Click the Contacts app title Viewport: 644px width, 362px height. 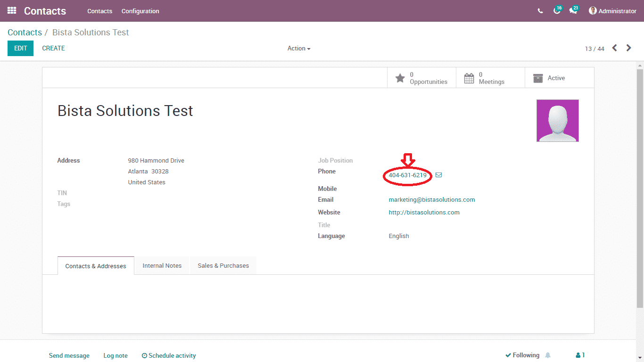[45, 11]
